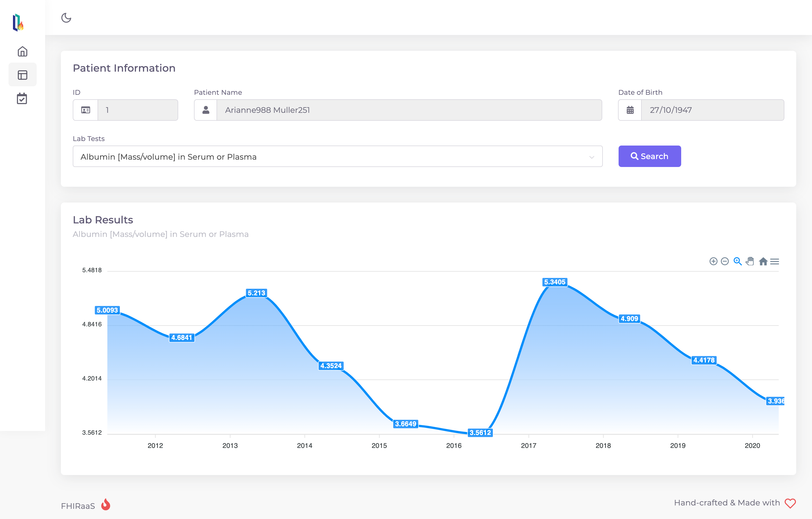Enable the chart panning hand tool

click(750, 261)
